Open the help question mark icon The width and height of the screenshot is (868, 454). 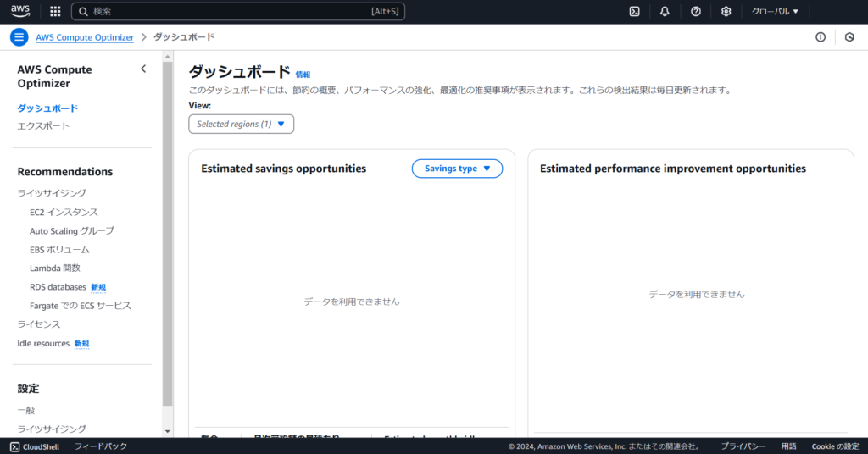pos(696,11)
